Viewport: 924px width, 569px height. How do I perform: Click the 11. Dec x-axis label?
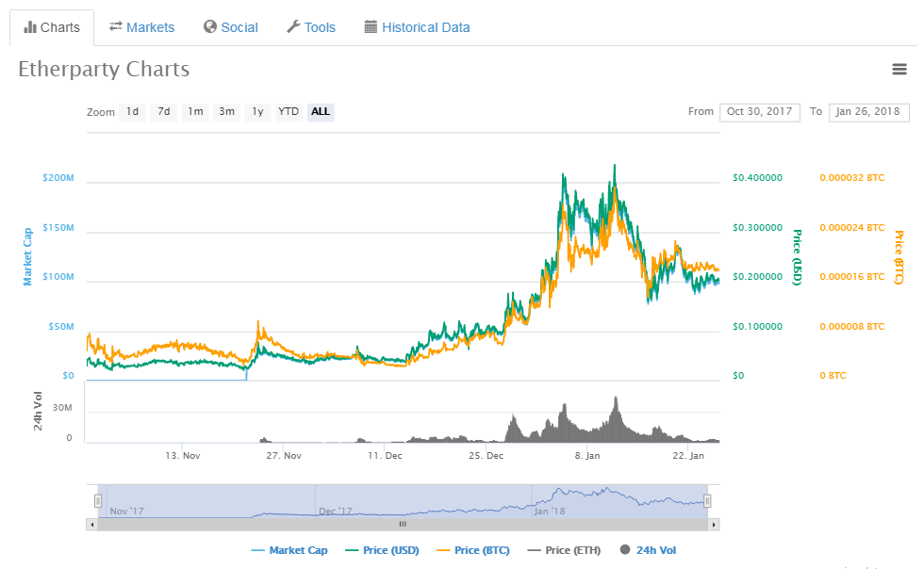click(x=385, y=456)
